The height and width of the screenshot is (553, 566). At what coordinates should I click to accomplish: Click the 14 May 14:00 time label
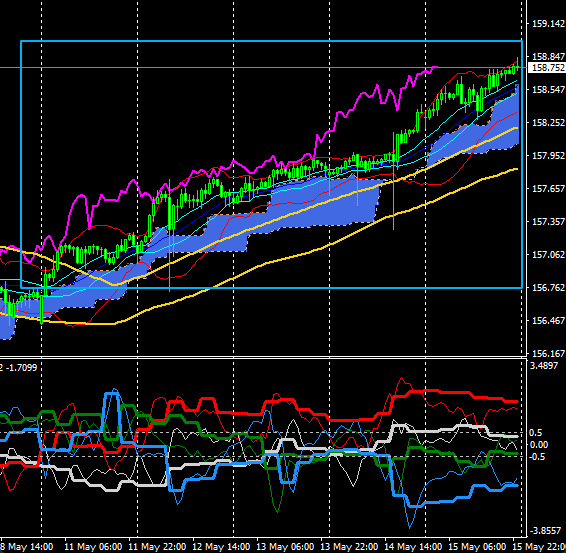click(x=413, y=547)
